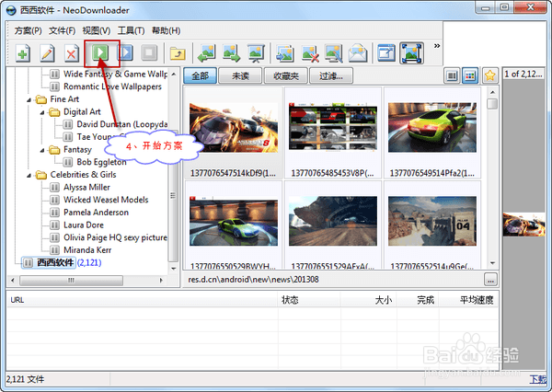Image resolution: width=552 pixels, height=392 pixels.
Task: Click the thumbnail pane vertical scrollbar thumb
Action: pyautogui.click(x=492, y=104)
